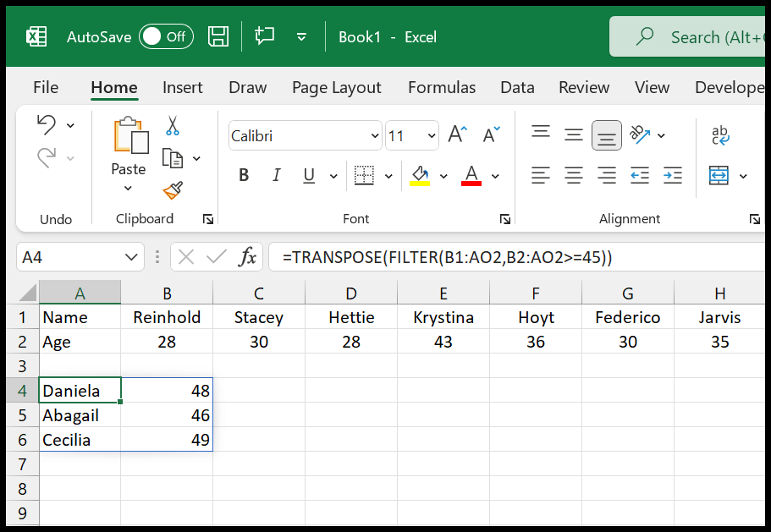The height and width of the screenshot is (532, 771).
Task: Open the font size dropdown
Action: [x=430, y=135]
